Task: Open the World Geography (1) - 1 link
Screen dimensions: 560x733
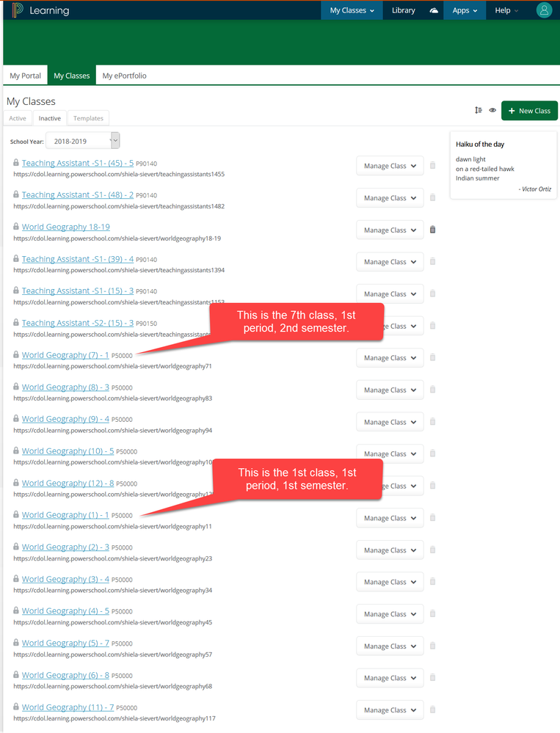Action: point(65,515)
